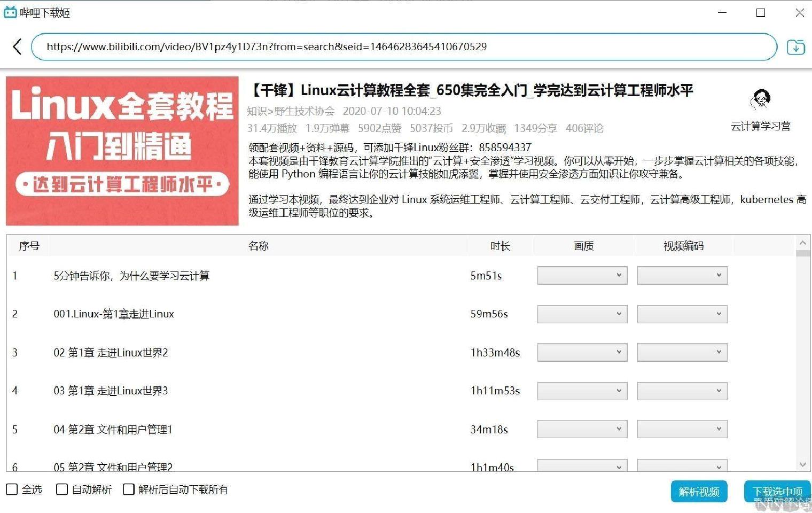Click the 哔哩下载姬 app logo icon
Viewport: 812px width, 513px height.
(x=10, y=12)
